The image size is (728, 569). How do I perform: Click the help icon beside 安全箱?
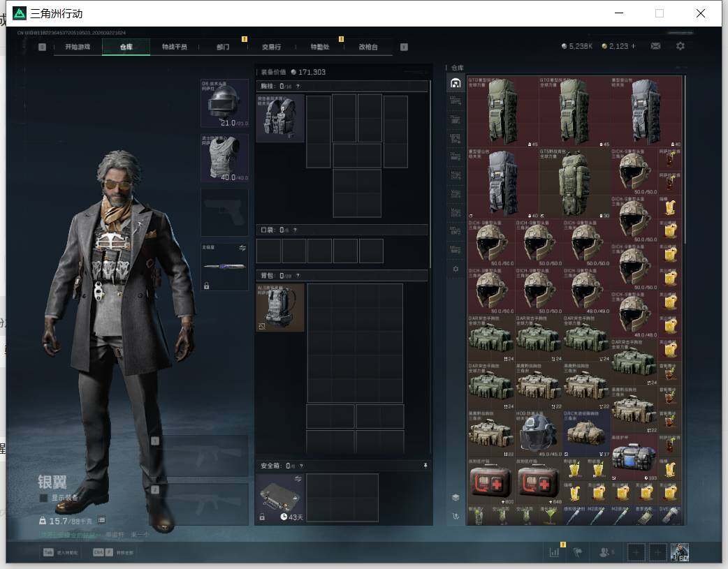(301, 466)
